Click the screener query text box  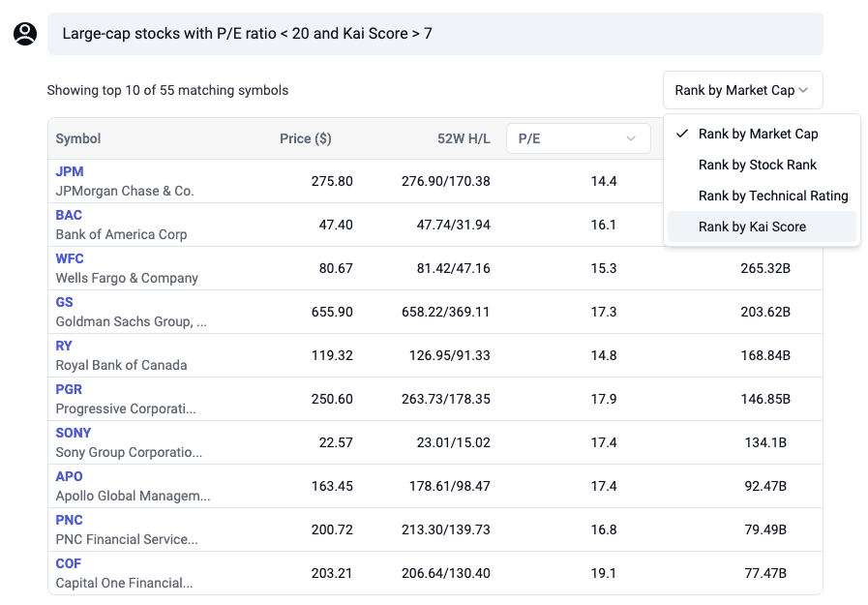pos(434,34)
